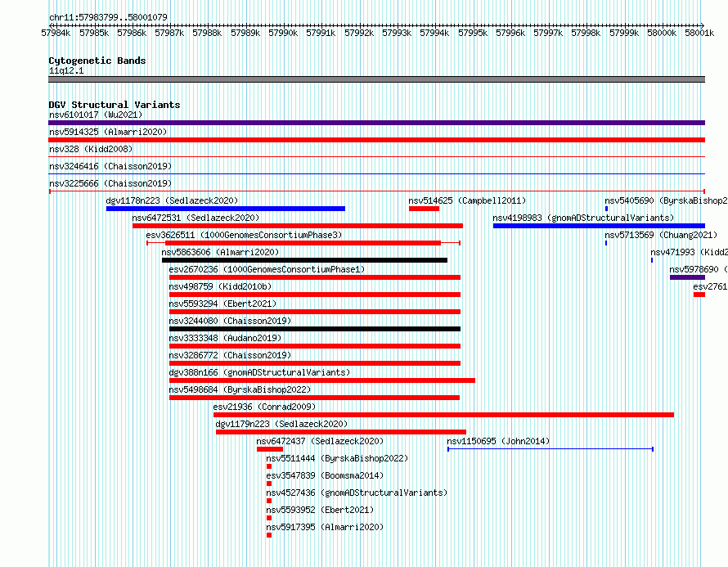Click the 11q12.1 cytogenetic band bar
This screenshot has width=728, height=567.
pyautogui.click(x=376, y=79)
